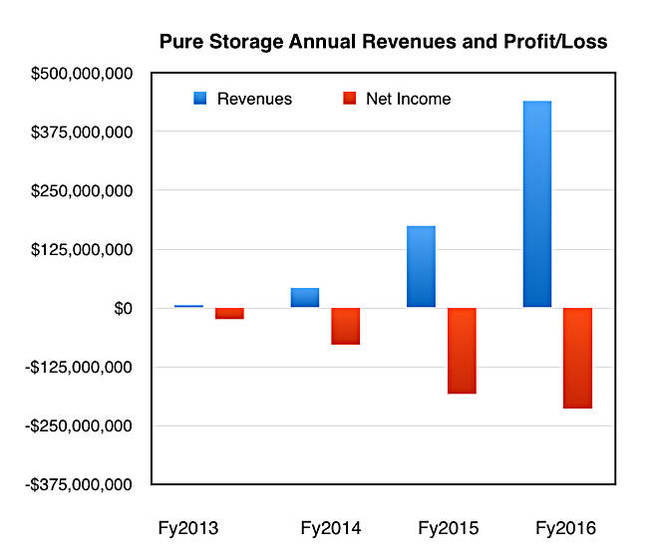The height and width of the screenshot is (549, 648).
Task: Click the Fy2013 axis label
Action: (x=188, y=528)
